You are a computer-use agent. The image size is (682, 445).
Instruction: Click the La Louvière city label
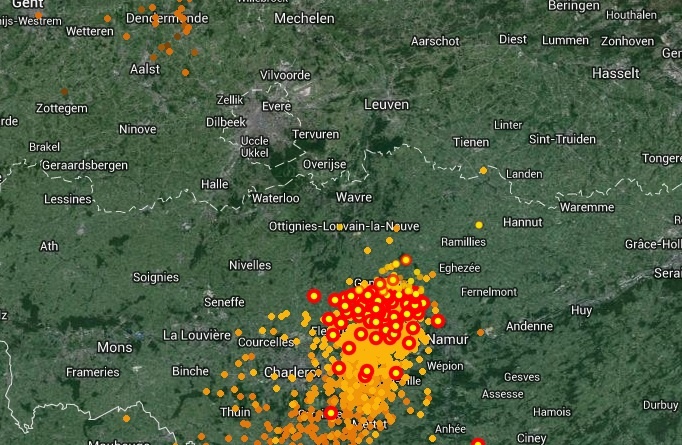click(x=197, y=335)
